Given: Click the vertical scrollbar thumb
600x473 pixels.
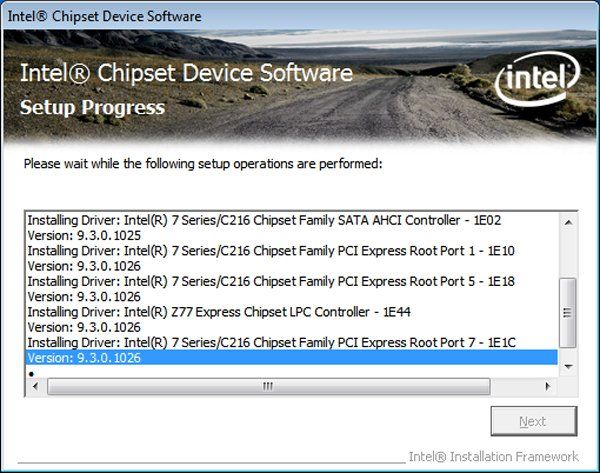Looking at the screenshot, I should pyautogui.click(x=568, y=310).
